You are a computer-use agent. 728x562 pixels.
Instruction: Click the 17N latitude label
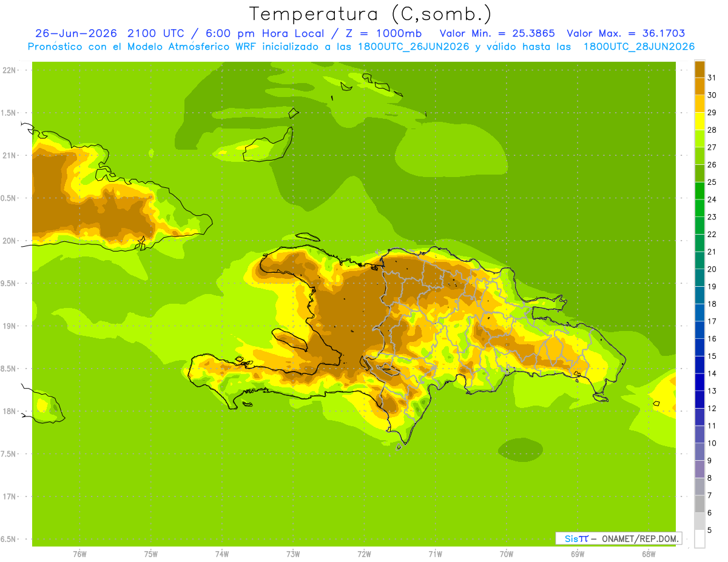(10, 497)
